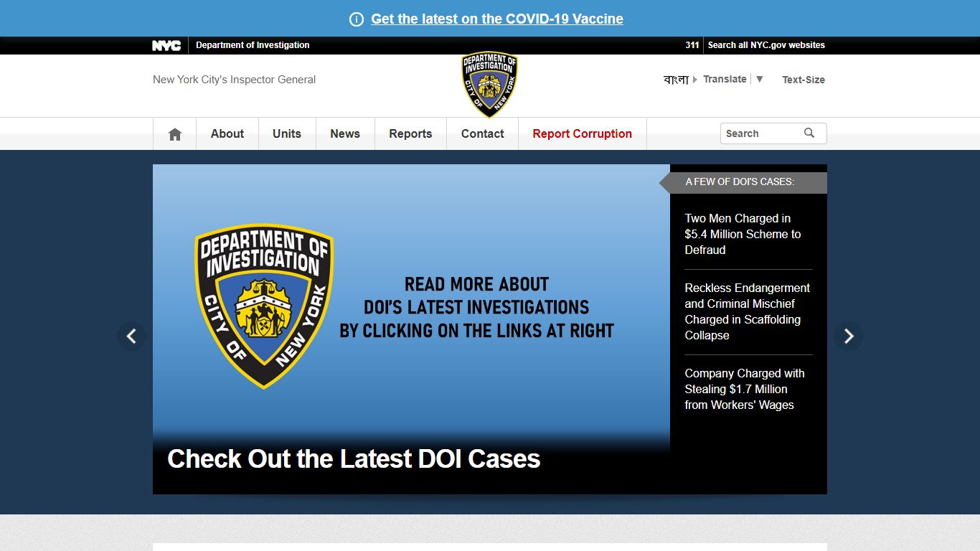980x551 pixels.
Task: Open Scaffolding Collapse charges case link
Action: pyautogui.click(x=747, y=311)
